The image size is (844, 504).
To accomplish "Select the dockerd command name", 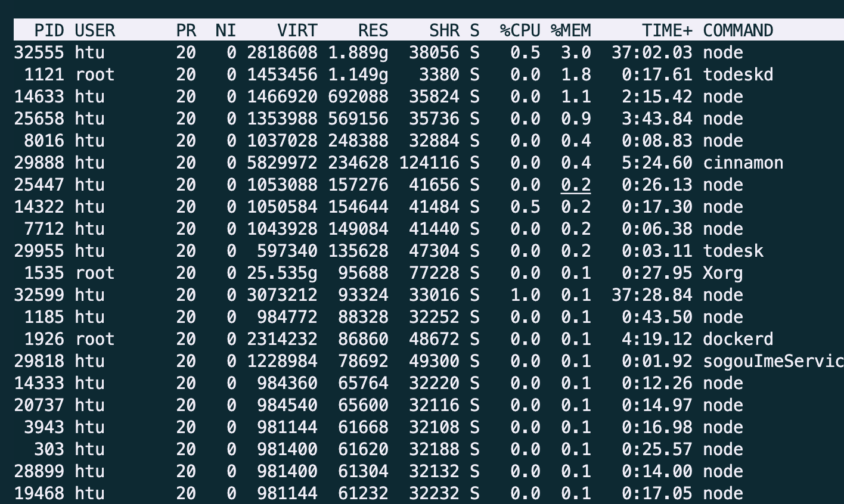I will [738, 339].
